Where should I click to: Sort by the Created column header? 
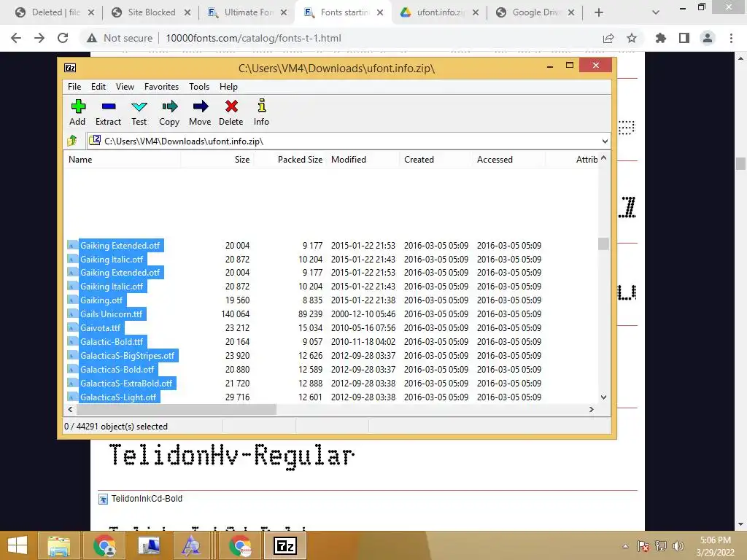436,160
